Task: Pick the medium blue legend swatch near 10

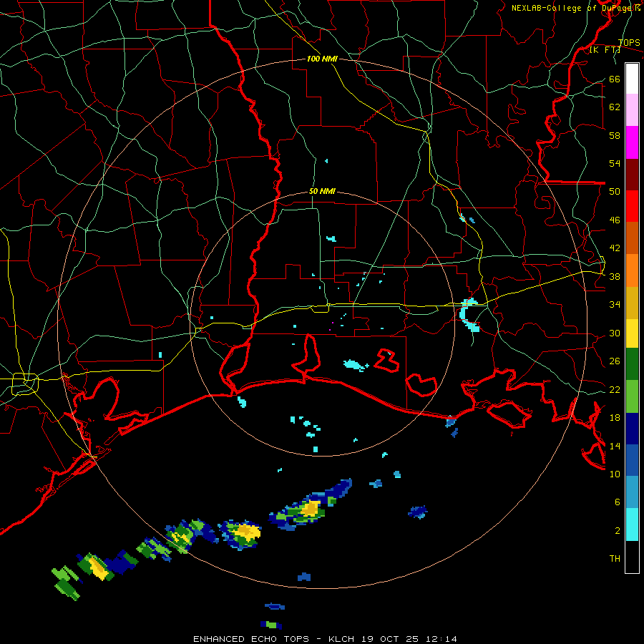Action: point(632,460)
